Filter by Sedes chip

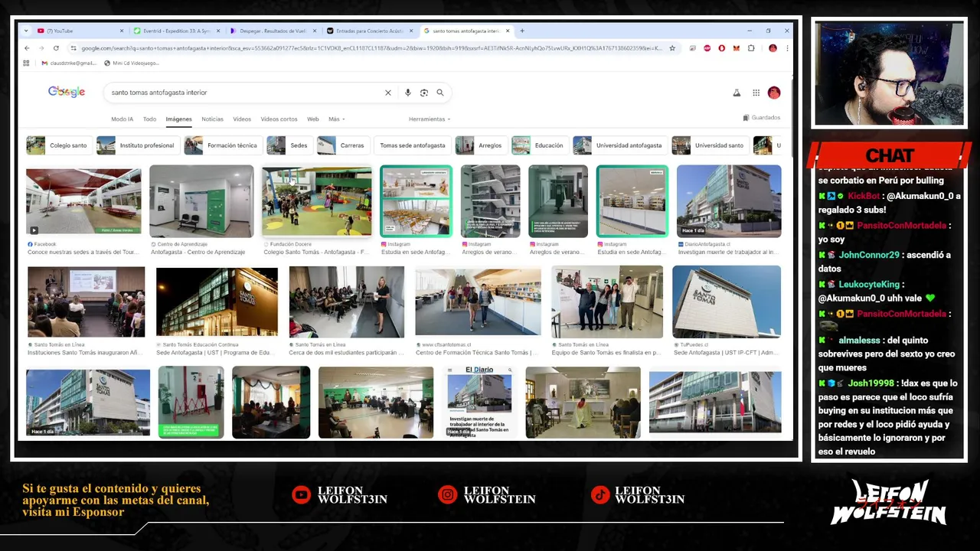point(289,145)
